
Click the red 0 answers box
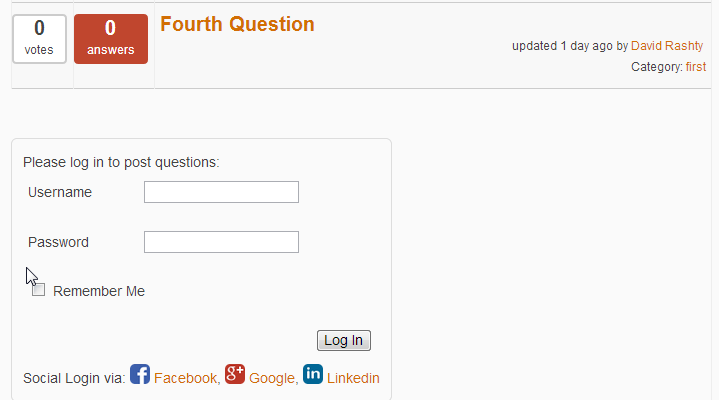(x=110, y=38)
